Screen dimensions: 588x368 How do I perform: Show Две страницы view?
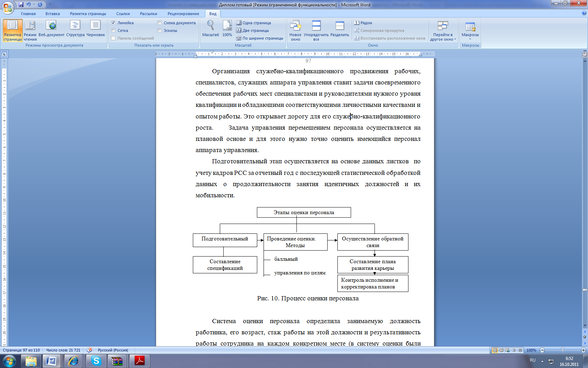[x=253, y=30]
